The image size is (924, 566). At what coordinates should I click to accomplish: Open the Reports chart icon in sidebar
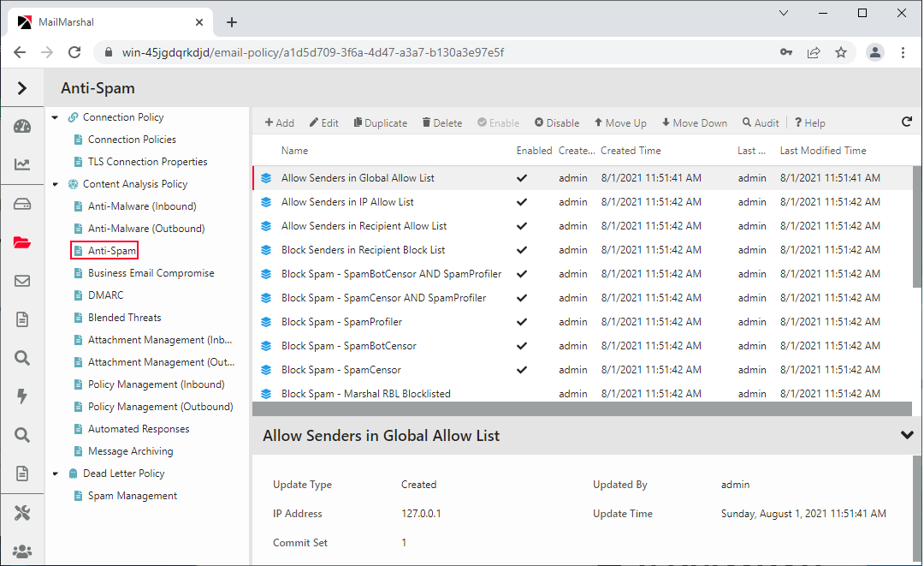click(22, 163)
